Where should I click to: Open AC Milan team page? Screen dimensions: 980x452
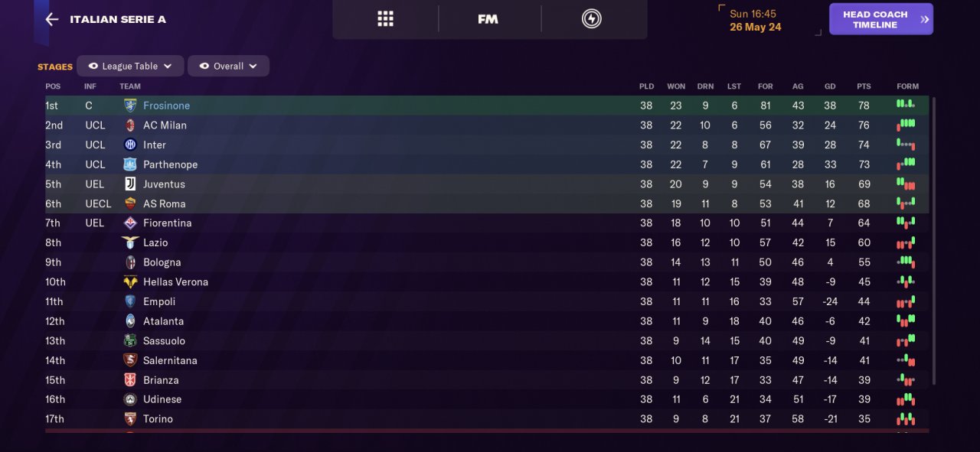(165, 125)
